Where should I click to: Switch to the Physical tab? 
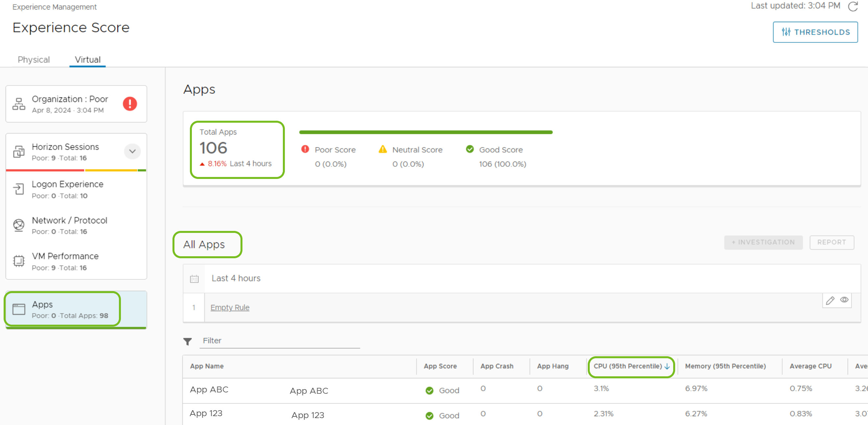click(x=33, y=59)
